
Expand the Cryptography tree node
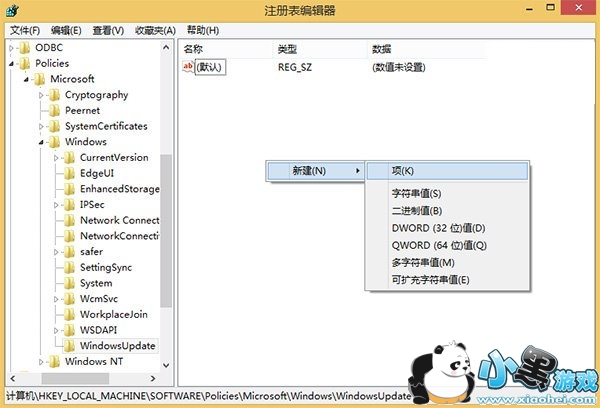tap(41, 95)
